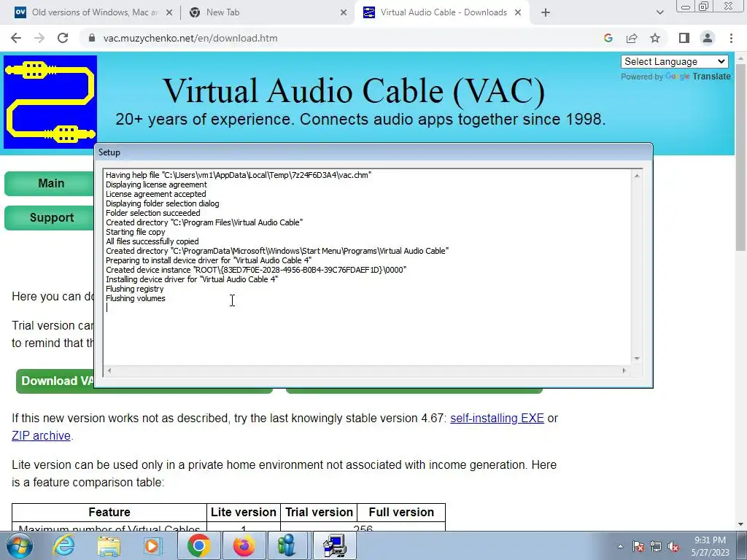Click the "Trial version" table header
The image size is (747, 560).
tap(319, 513)
